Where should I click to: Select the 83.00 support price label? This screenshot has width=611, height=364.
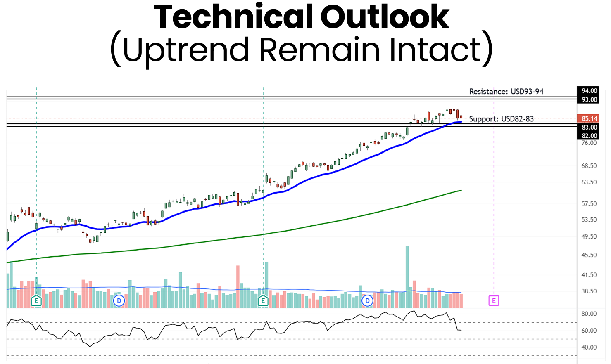[589, 128]
